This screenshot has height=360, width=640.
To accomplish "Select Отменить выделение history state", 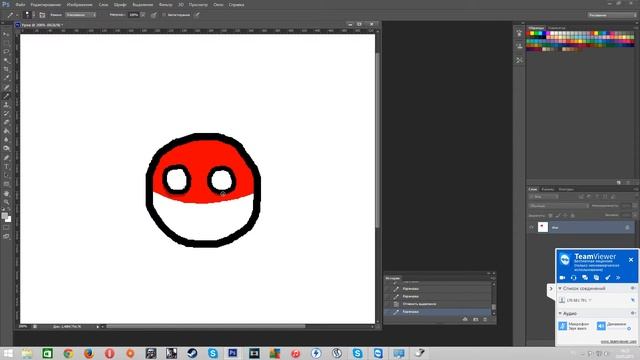I will click(x=438, y=304).
